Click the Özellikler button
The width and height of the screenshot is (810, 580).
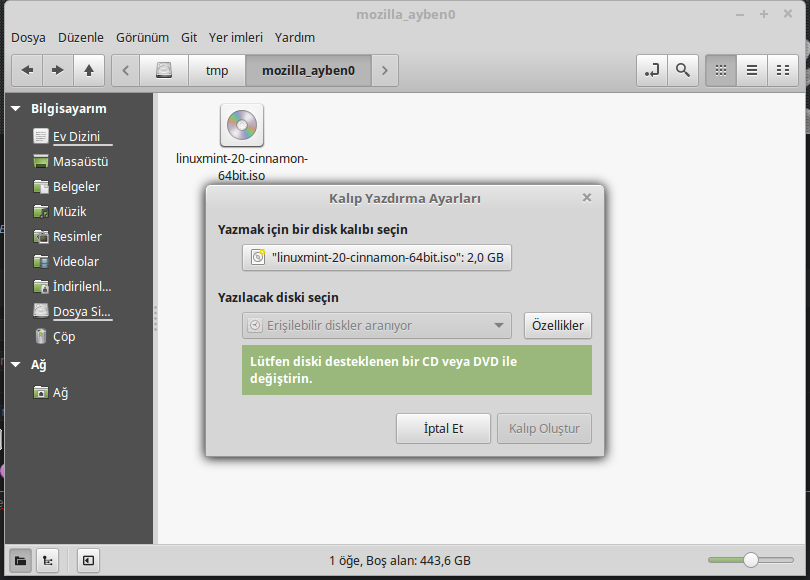tap(558, 325)
